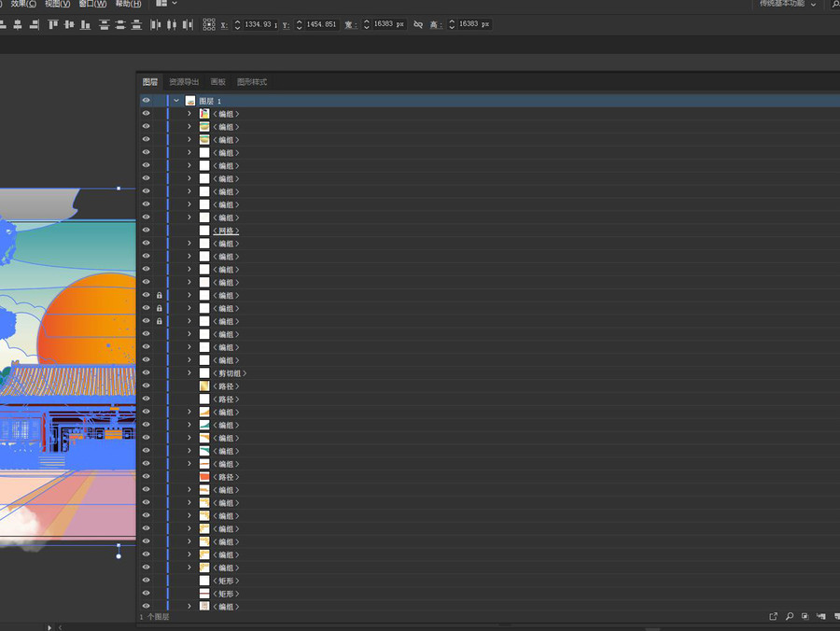The height and width of the screenshot is (631, 840).
Task: Hide the red-lined 〈矩形〉 row
Action: click(x=147, y=594)
